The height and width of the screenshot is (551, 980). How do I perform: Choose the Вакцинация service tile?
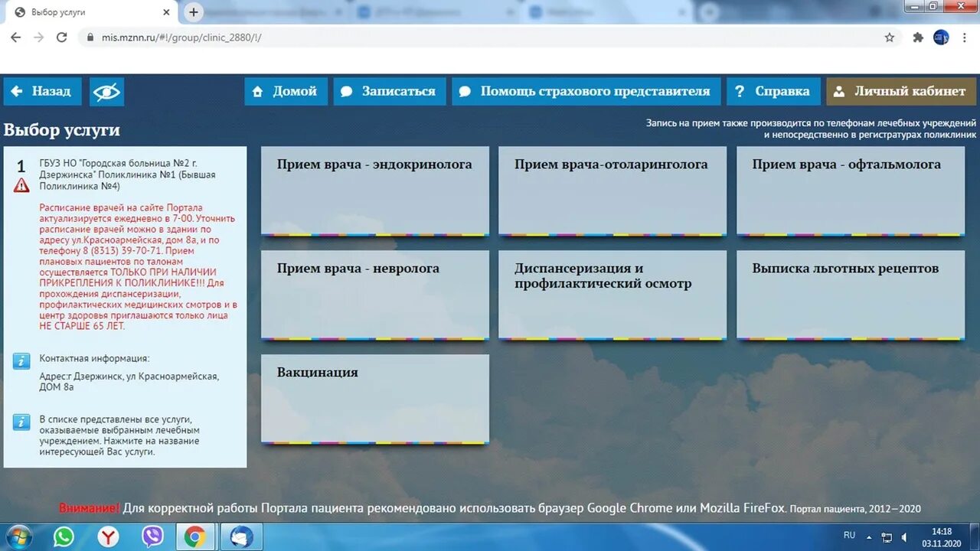(x=375, y=399)
